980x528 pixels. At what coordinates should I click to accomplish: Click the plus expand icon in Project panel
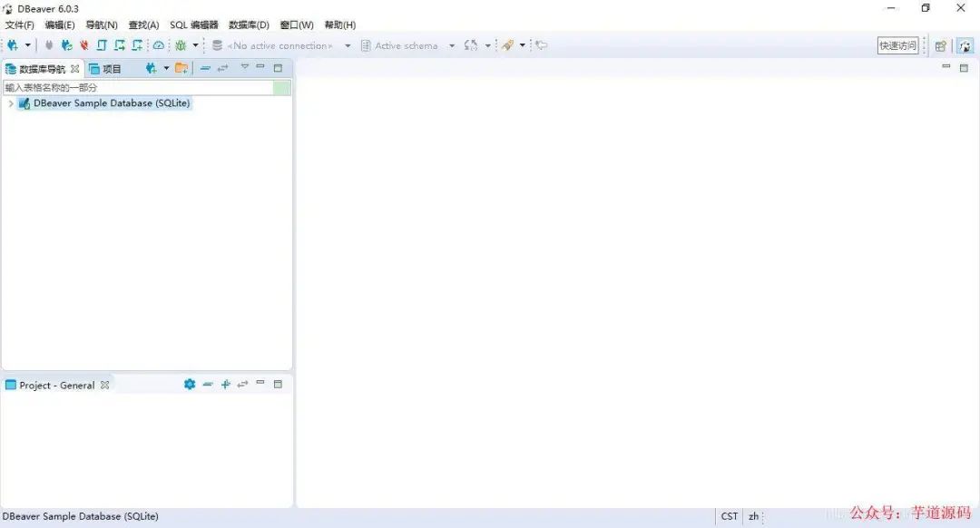pyautogui.click(x=226, y=385)
